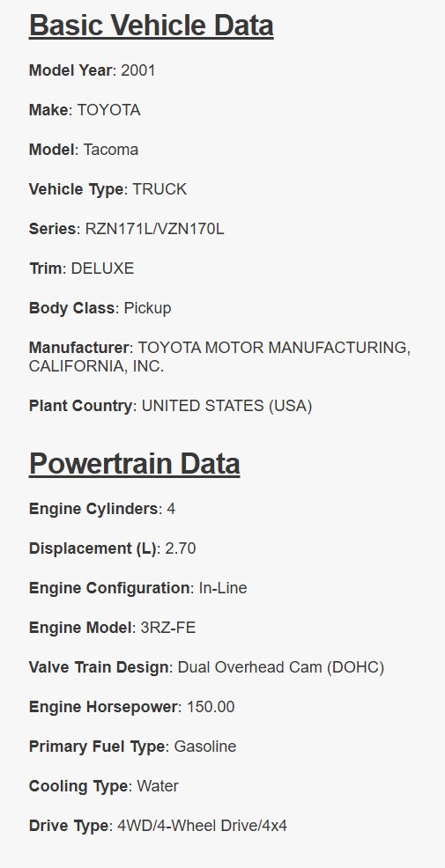445x868 pixels.
Task: Select the Trim value DELUXE
Action: tap(102, 268)
